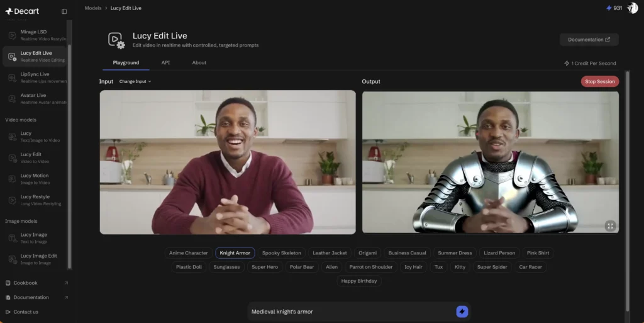This screenshot has width=644, height=323.
Task: Select the Knight Armor preset chip
Action: click(235, 253)
